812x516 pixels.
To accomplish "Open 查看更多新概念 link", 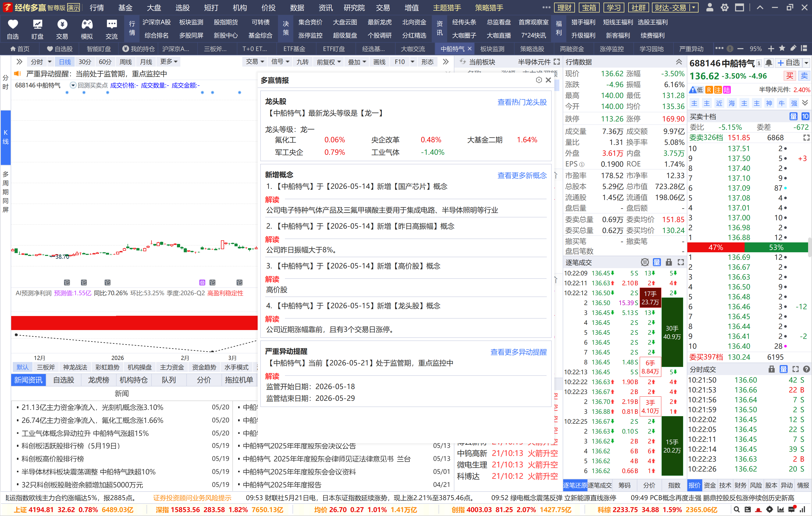I will [x=522, y=175].
